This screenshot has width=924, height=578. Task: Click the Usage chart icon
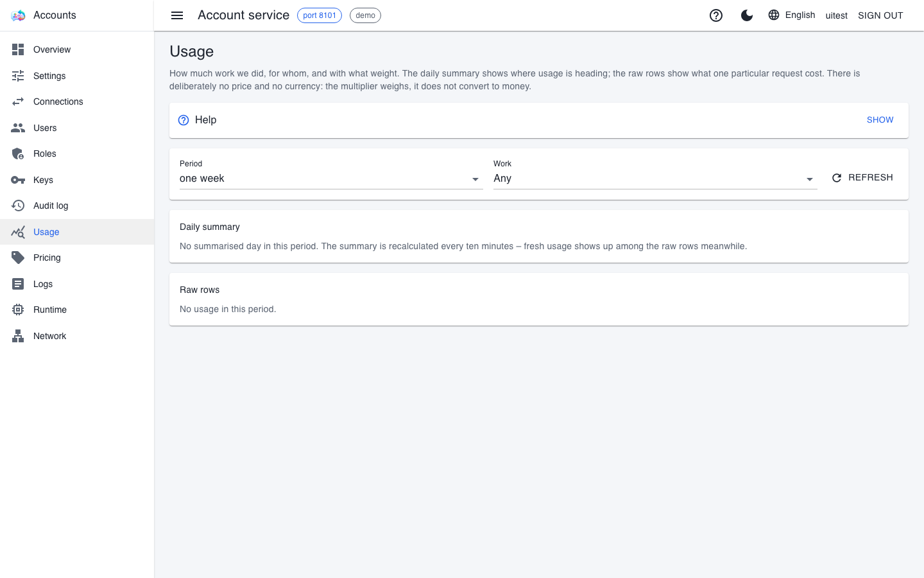(18, 232)
